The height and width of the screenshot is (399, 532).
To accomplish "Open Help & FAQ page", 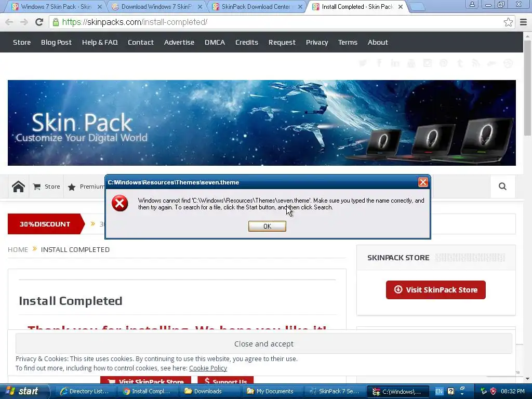I will 100,43.
